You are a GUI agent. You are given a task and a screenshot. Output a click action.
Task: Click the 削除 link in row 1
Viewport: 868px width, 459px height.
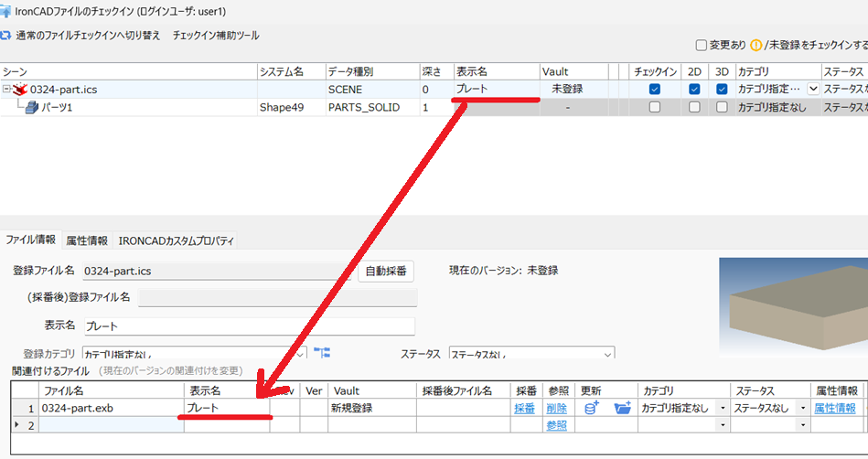[x=556, y=409]
